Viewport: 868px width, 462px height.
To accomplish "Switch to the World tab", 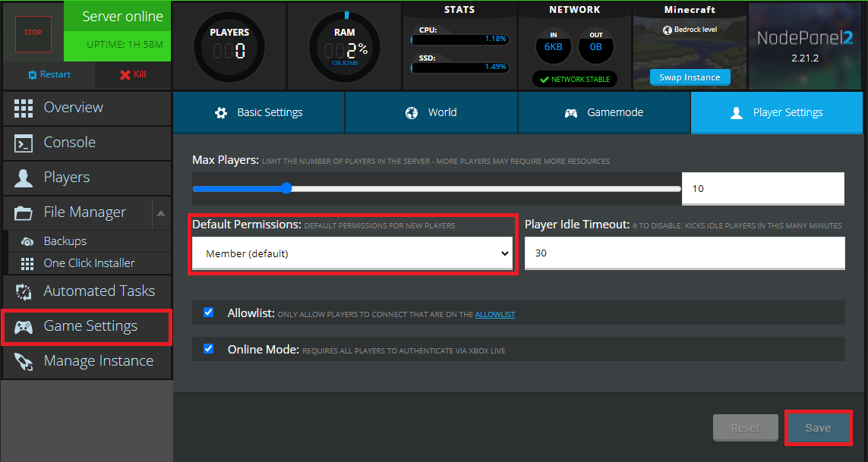I will [431, 112].
